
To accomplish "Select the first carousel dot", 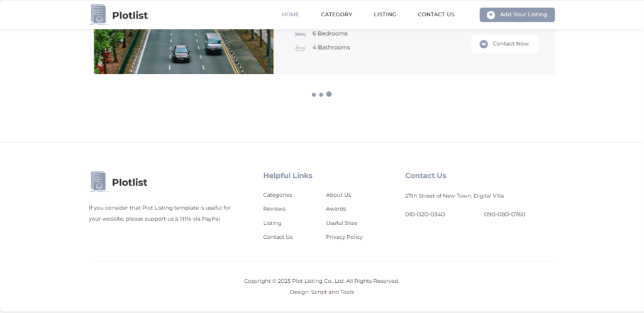I will (314, 95).
